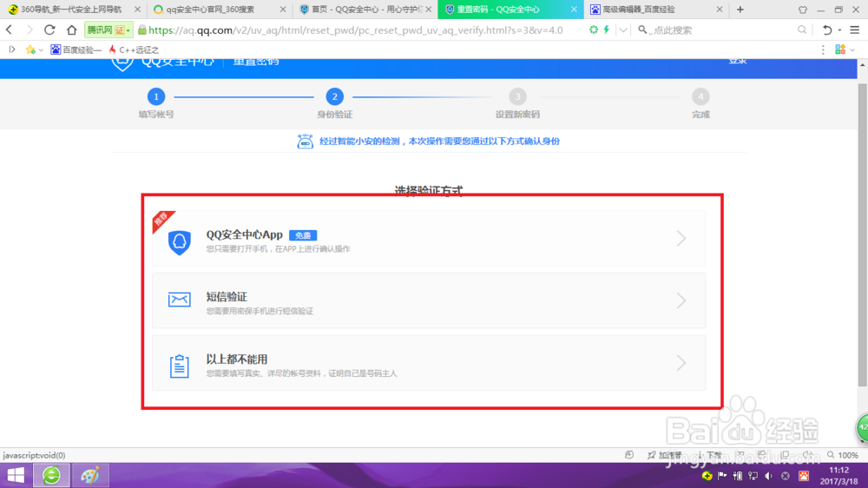
Task: Click the favorites star icon
Action: pyautogui.click(x=30, y=49)
